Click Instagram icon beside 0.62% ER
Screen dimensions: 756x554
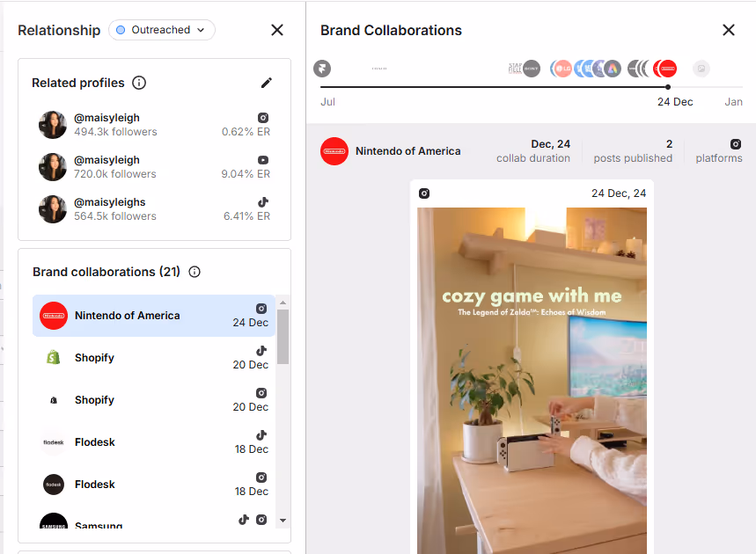(263, 118)
